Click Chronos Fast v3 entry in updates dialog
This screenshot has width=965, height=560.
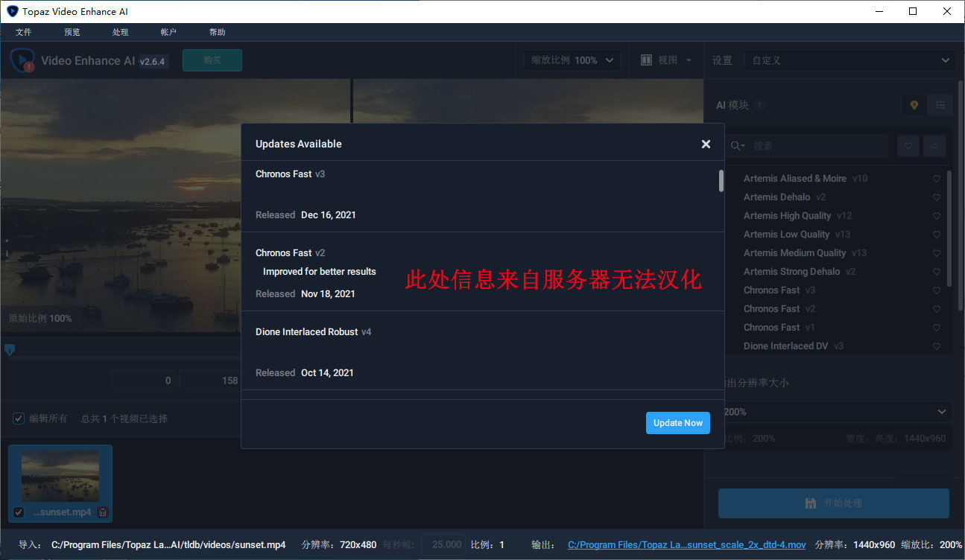tap(482, 196)
